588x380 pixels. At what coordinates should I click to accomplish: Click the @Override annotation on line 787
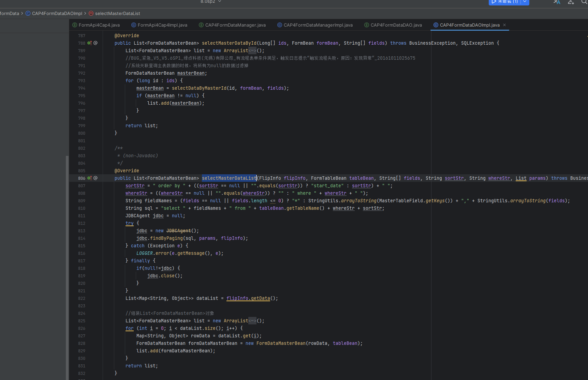[x=127, y=35]
